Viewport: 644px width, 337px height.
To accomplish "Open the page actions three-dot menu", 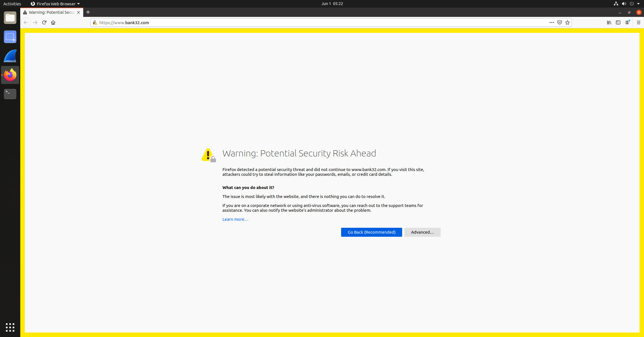I will tap(552, 22).
